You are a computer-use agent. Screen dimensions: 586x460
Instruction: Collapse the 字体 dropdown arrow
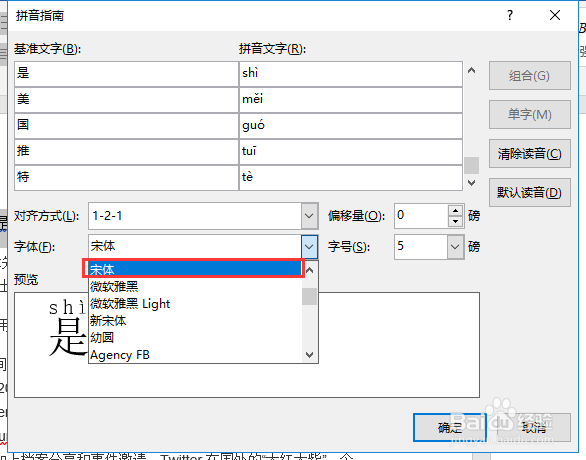[309, 247]
